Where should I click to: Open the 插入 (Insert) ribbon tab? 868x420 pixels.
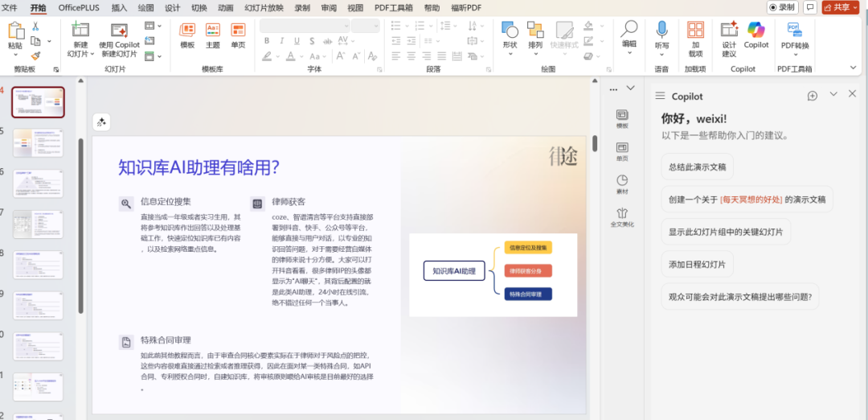pos(119,7)
